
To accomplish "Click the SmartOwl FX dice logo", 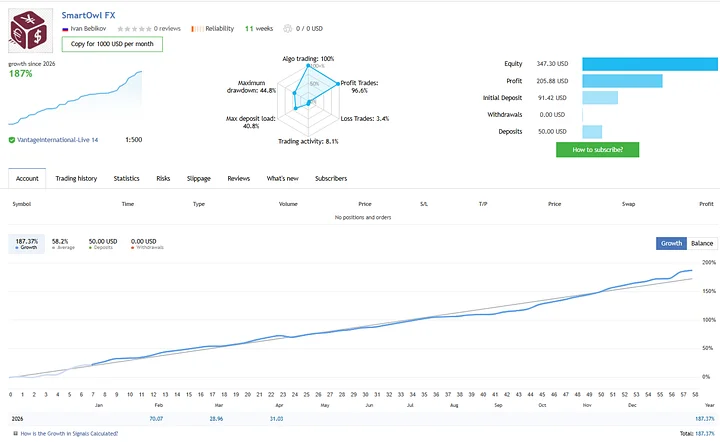I will (x=28, y=30).
